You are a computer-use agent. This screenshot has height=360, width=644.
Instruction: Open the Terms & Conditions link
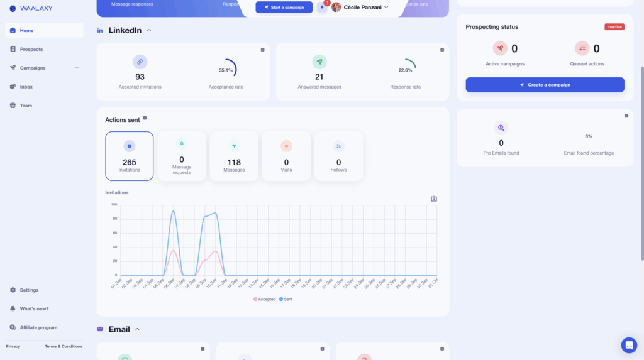pyautogui.click(x=64, y=346)
